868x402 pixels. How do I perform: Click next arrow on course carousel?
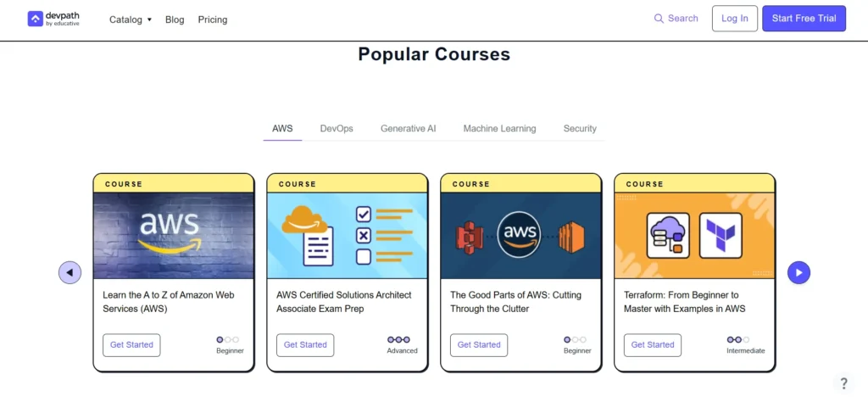tap(798, 272)
